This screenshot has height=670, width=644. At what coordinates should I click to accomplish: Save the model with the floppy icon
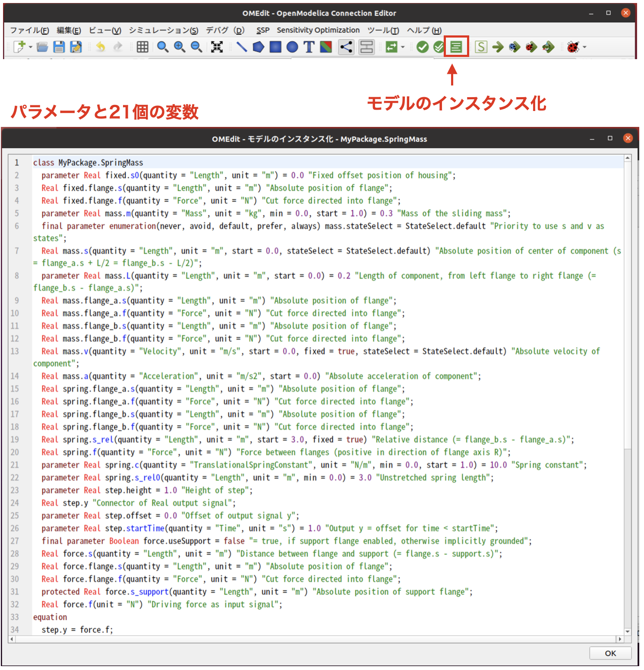click(59, 47)
